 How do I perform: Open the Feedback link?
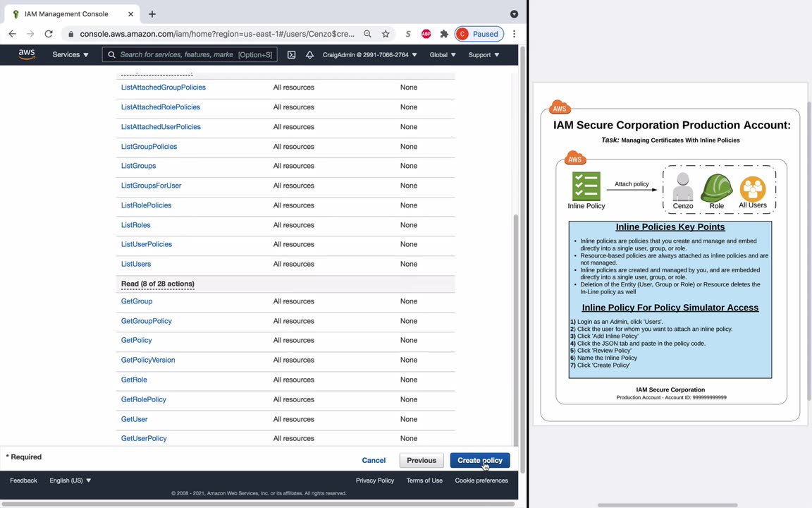pyautogui.click(x=23, y=480)
